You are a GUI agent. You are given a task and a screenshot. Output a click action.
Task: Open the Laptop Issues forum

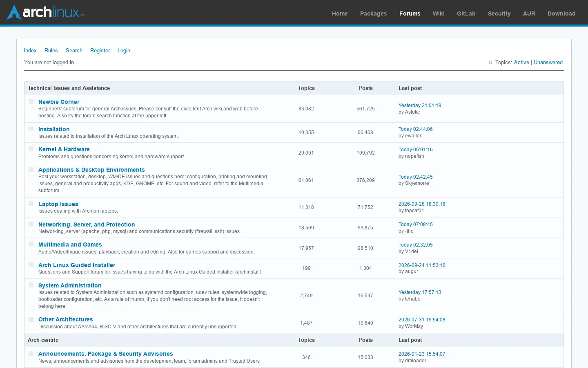(58, 204)
